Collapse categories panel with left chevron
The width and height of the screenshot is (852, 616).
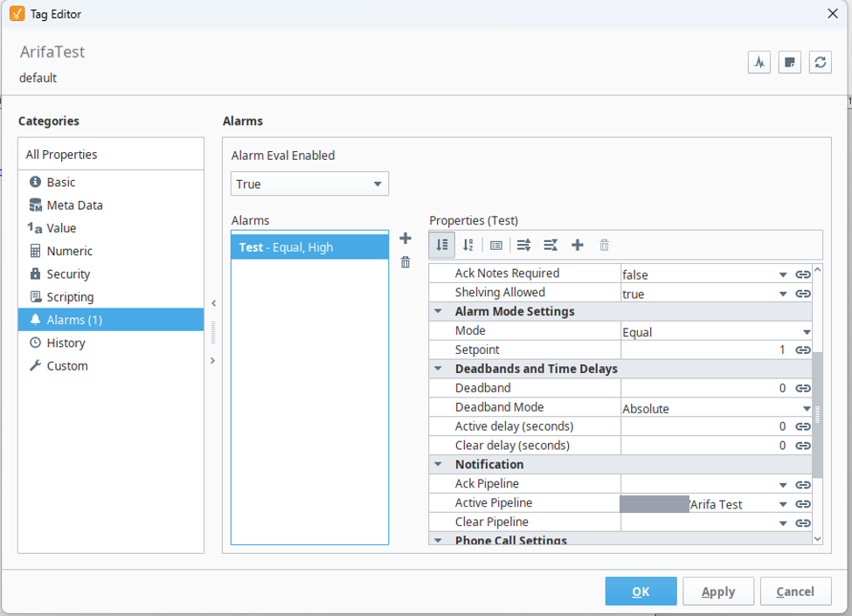coord(213,303)
